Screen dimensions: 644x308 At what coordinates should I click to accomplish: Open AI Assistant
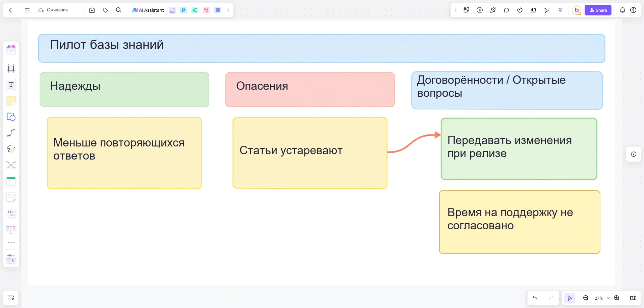click(148, 10)
